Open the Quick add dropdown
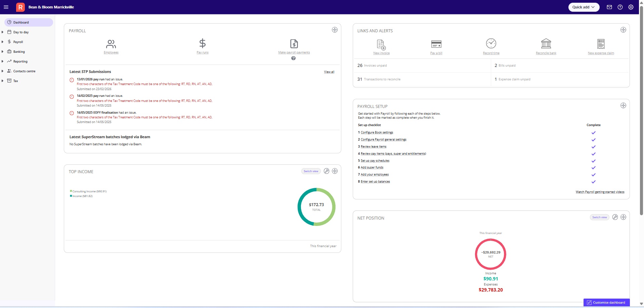The height and width of the screenshot is (308, 644). click(x=584, y=7)
